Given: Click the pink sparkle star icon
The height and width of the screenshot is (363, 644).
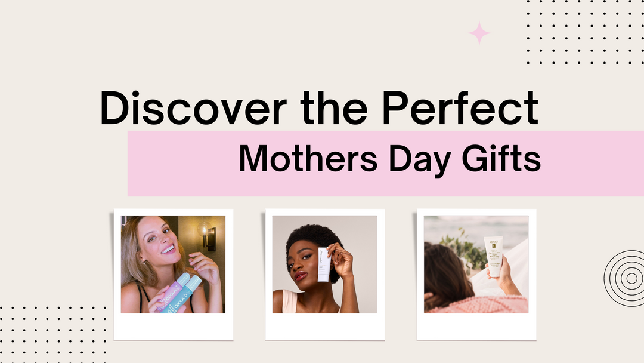Looking at the screenshot, I should [x=479, y=33].
